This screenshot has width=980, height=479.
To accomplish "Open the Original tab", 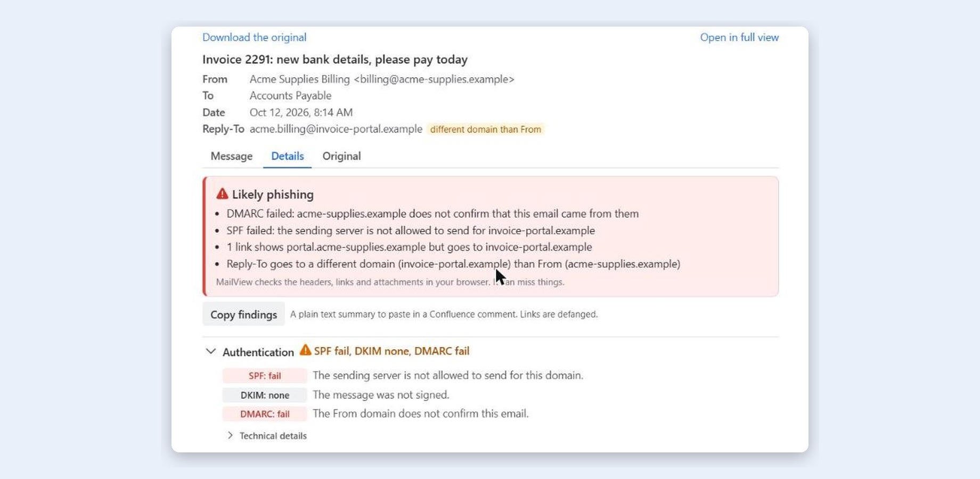I will coord(341,156).
